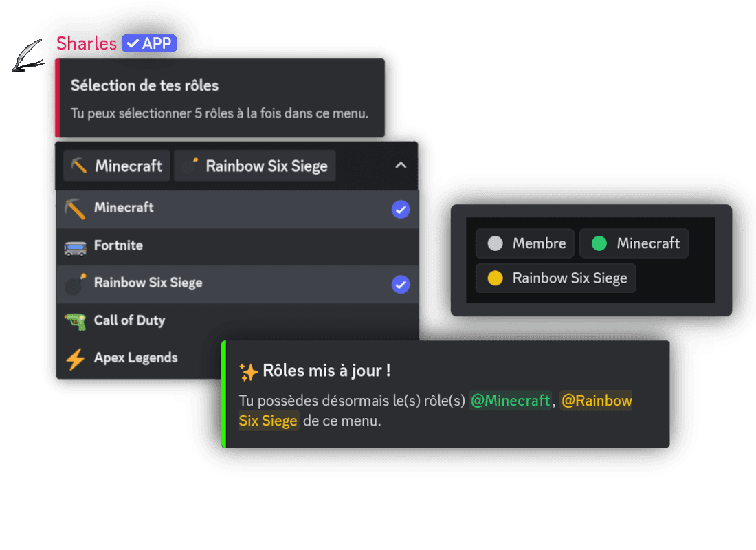Uncheck the Minecraft option checkmark
This screenshot has width=756, height=550.
(x=401, y=210)
